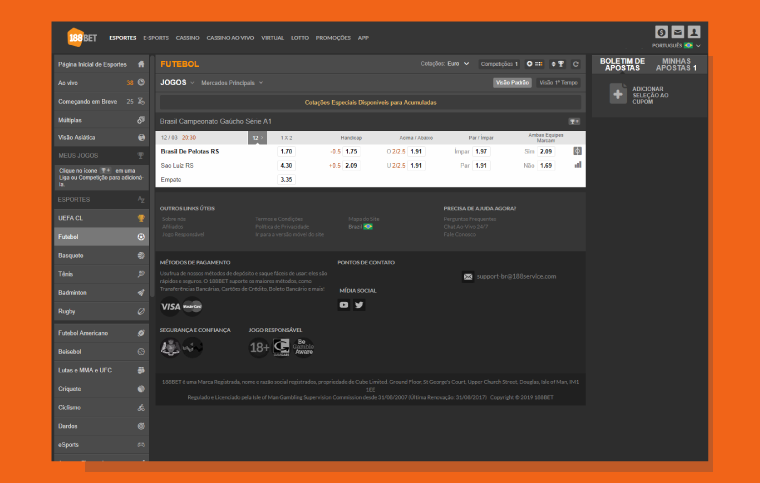The height and width of the screenshot is (483, 760).
Task: Click the bicycle icon beside Ciclismo
Action: pyautogui.click(x=141, y=407)
